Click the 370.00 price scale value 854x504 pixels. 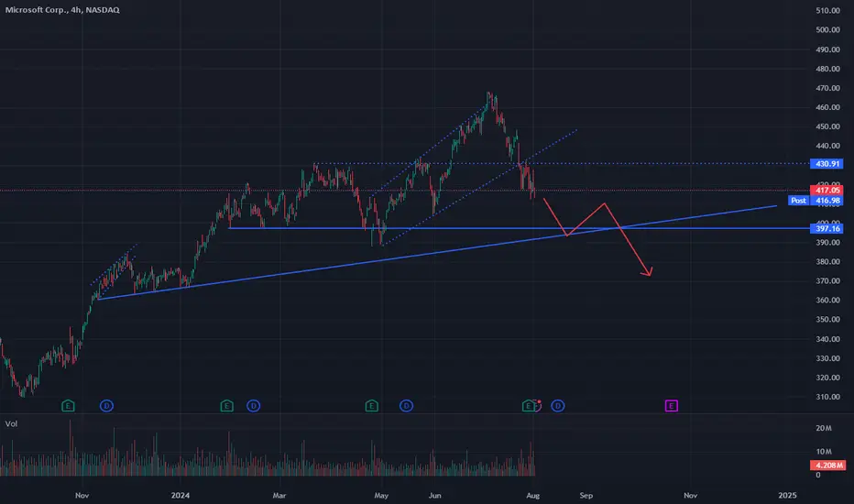[827, 281]
